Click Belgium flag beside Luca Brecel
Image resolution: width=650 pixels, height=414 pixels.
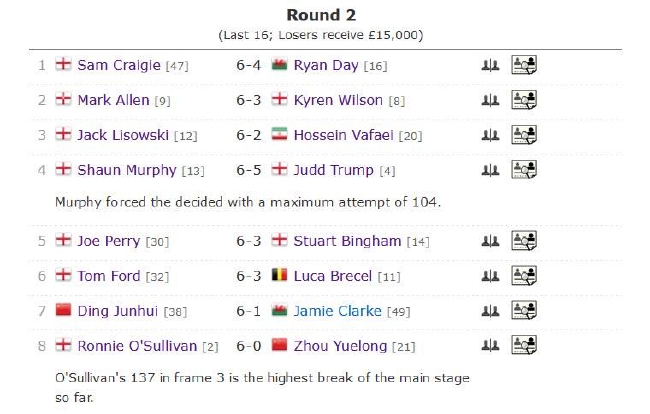click(x=279, y=275)
